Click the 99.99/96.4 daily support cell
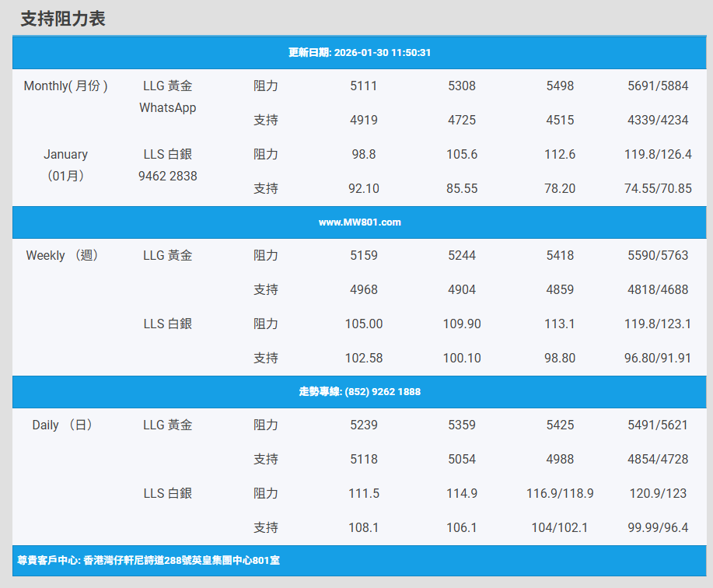This screenshot has width=713, height=588. (x=658, y=528)
